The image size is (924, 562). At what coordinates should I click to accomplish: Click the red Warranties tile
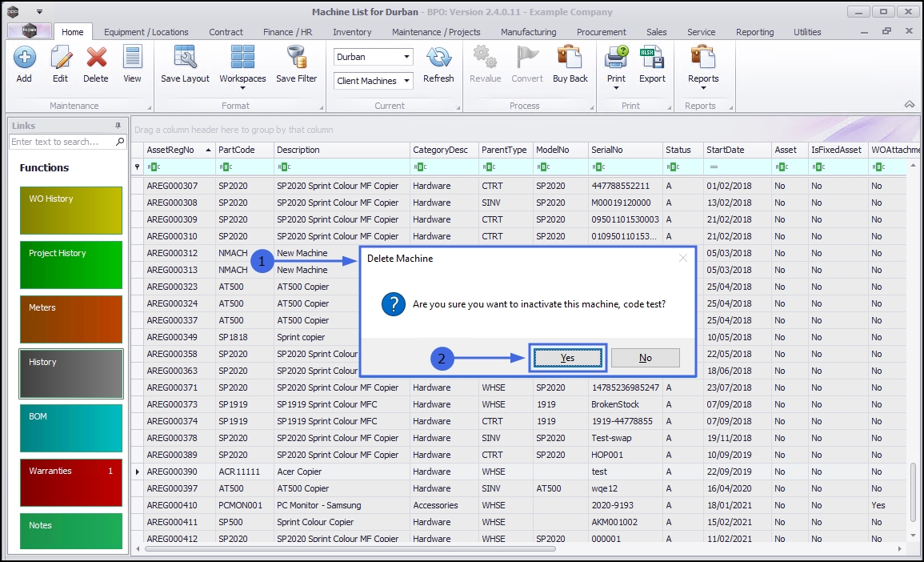[70, 482]
